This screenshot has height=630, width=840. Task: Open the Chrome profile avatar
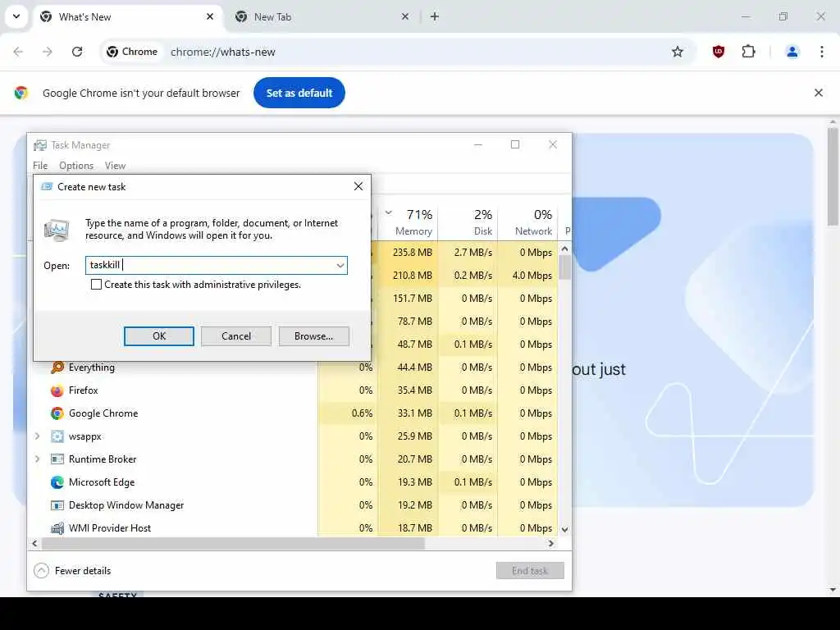coord(792,52)
